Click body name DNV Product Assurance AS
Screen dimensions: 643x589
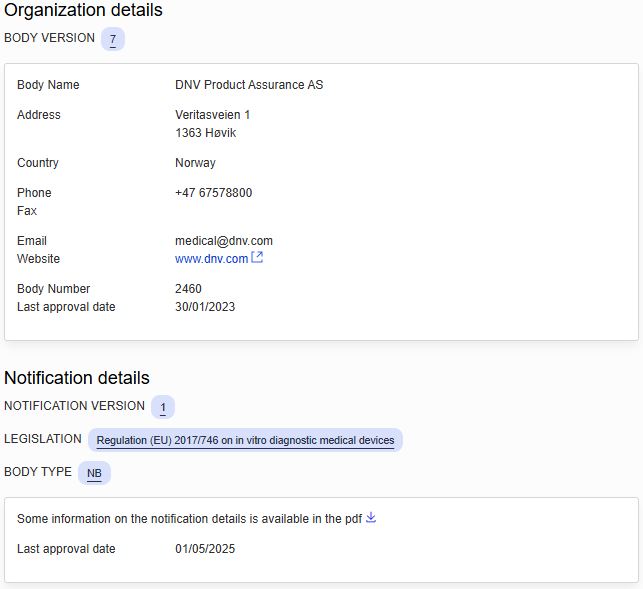point(249,85)
